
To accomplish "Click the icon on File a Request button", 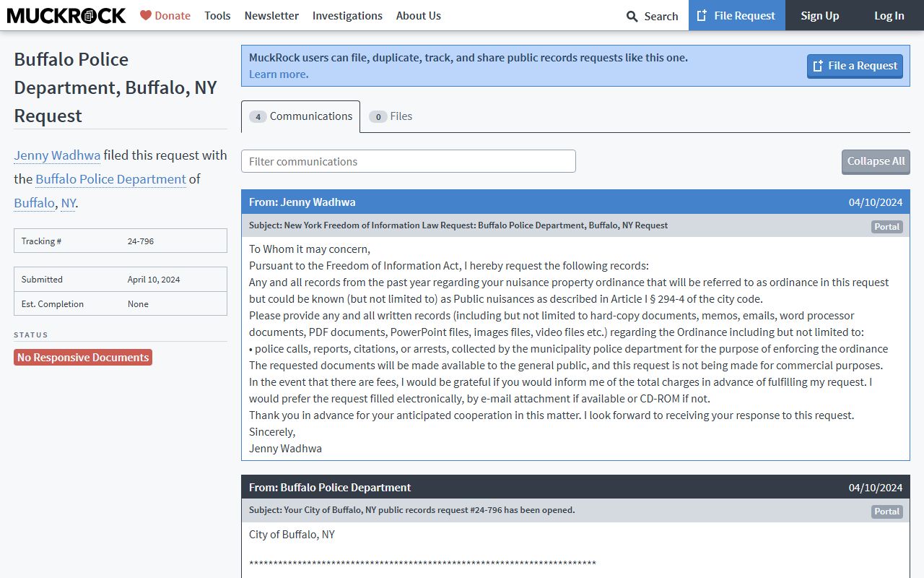I will point(819,66).
